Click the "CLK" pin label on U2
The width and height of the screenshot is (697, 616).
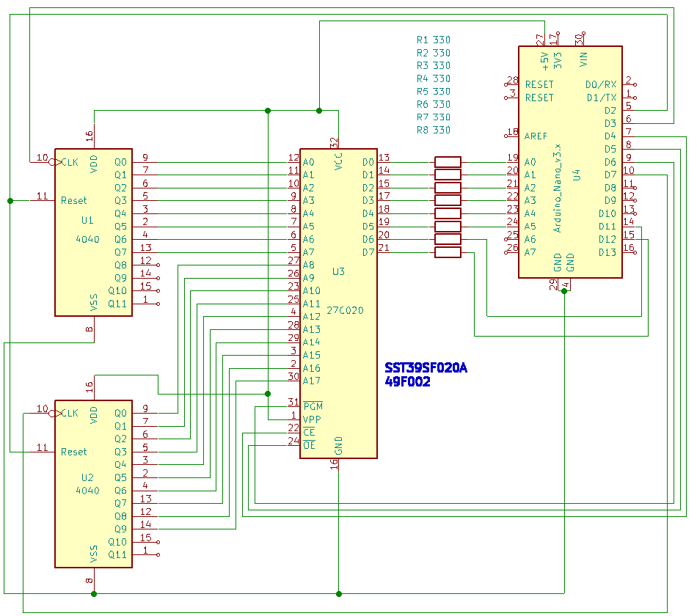tap(70, 414)
